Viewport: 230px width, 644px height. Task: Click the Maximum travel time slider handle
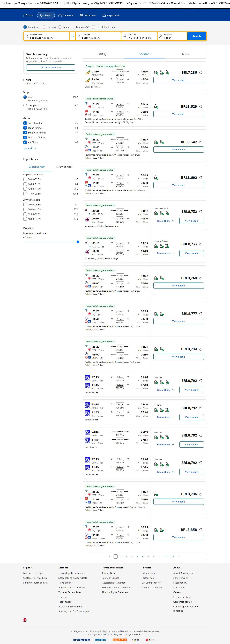coord(78,242)
